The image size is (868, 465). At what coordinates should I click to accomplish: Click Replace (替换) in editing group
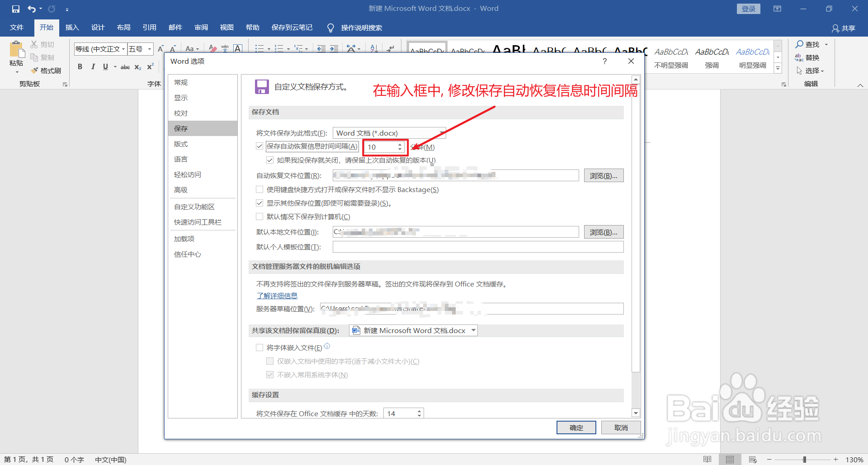(807, 57)
